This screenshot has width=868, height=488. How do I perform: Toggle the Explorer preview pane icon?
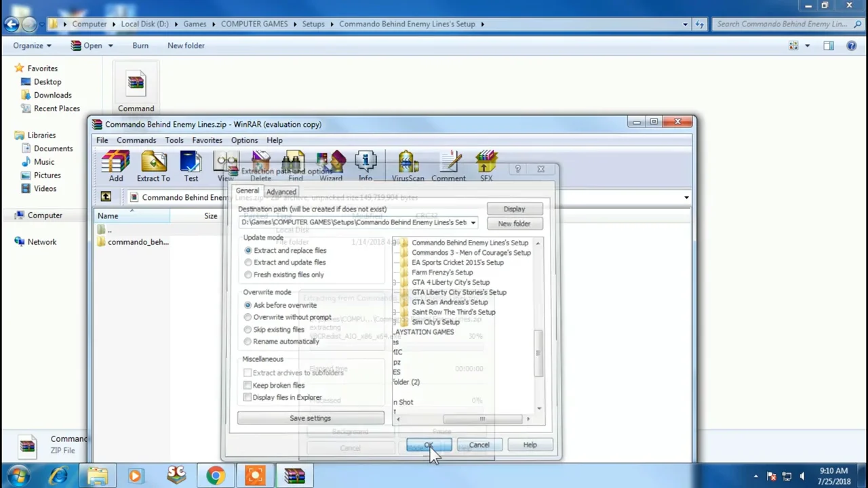click(829, 45)
